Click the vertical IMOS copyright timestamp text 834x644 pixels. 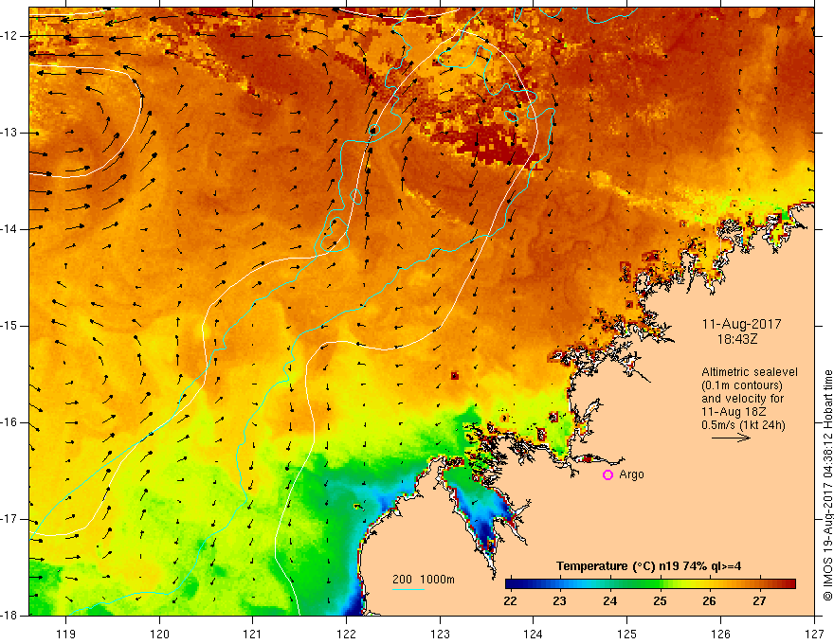(x=827, y=485)
